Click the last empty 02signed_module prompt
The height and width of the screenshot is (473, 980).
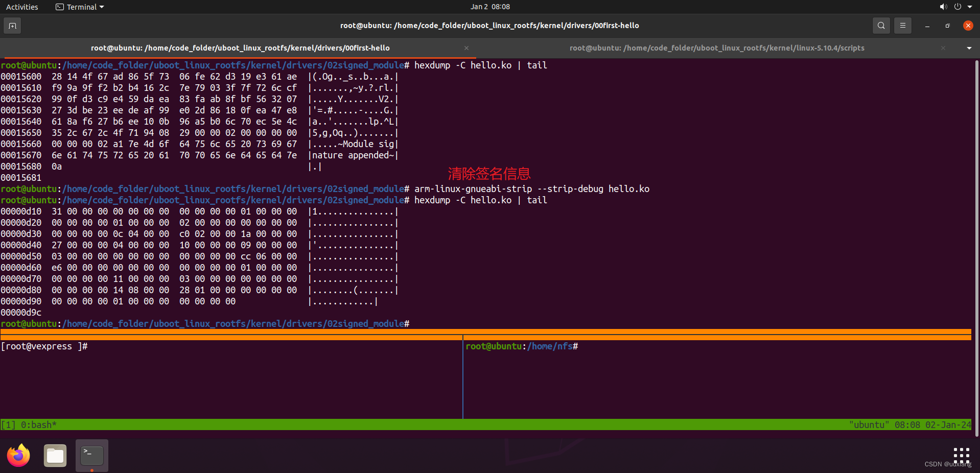205,324
